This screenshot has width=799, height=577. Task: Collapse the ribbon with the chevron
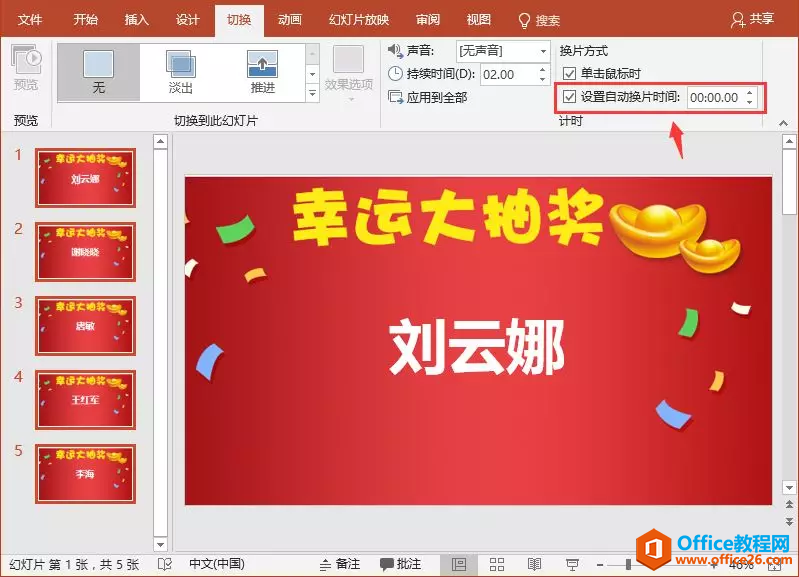click(x=784, y=123)
